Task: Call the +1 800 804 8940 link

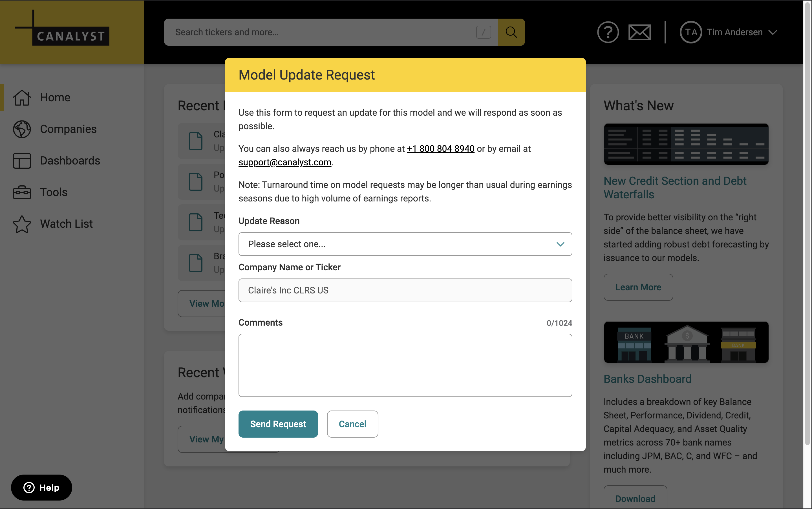Action: click(x=440, y=149)
